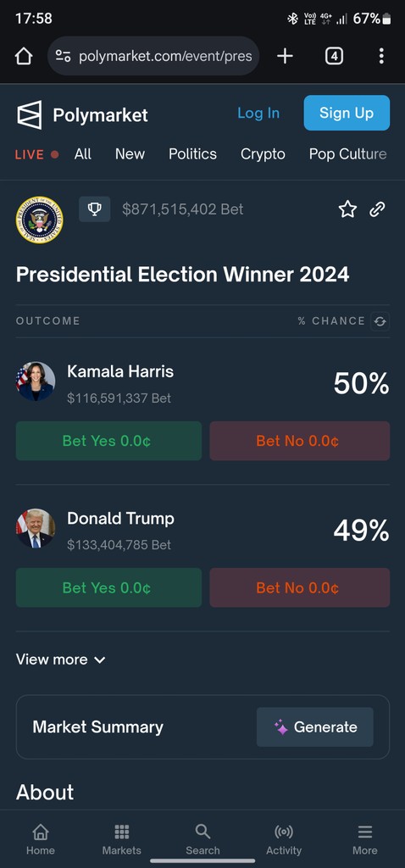
Task: Open the browser three-dot overflow menu
Action: pos(381,56)
